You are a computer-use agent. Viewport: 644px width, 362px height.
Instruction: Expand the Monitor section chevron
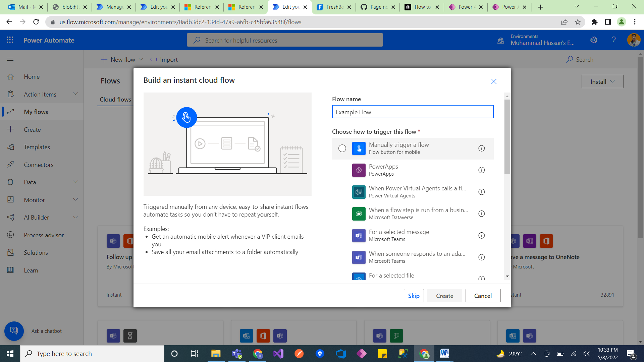[75, 200]
